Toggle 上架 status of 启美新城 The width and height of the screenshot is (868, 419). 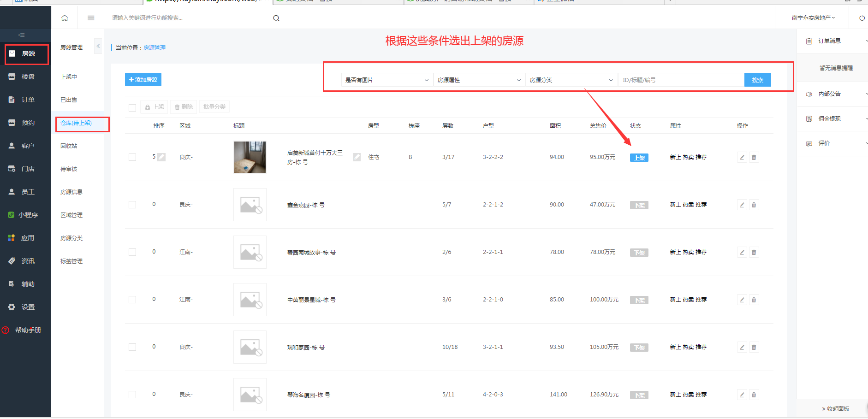tap(639, 158)
